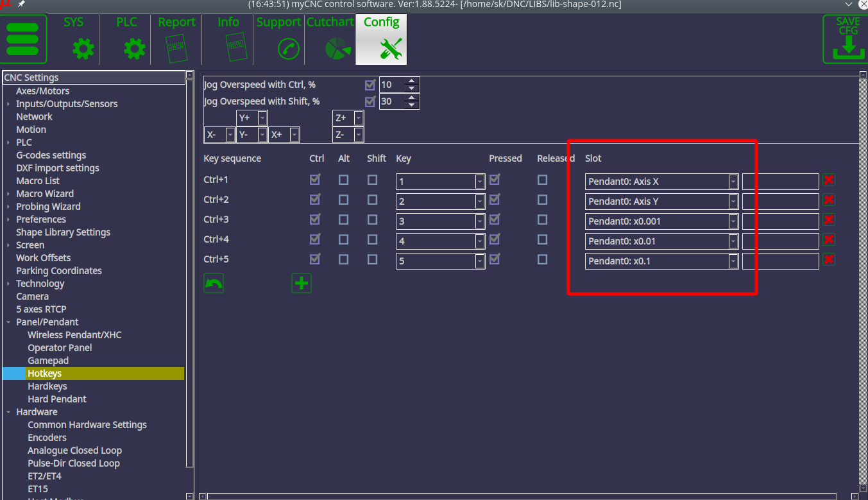Select Wireless Pendant/XHC in settings tree
This screenshot has height=500, width=868.
(74, 335)
